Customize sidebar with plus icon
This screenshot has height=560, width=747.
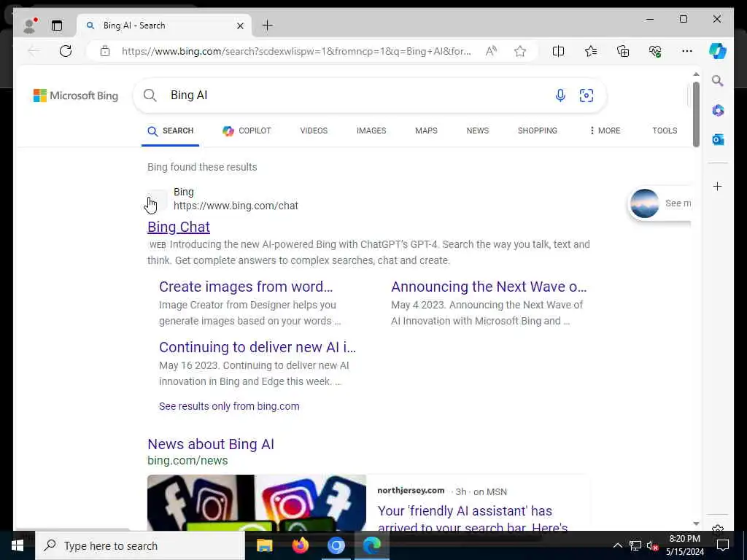click(x=718, y=186)
